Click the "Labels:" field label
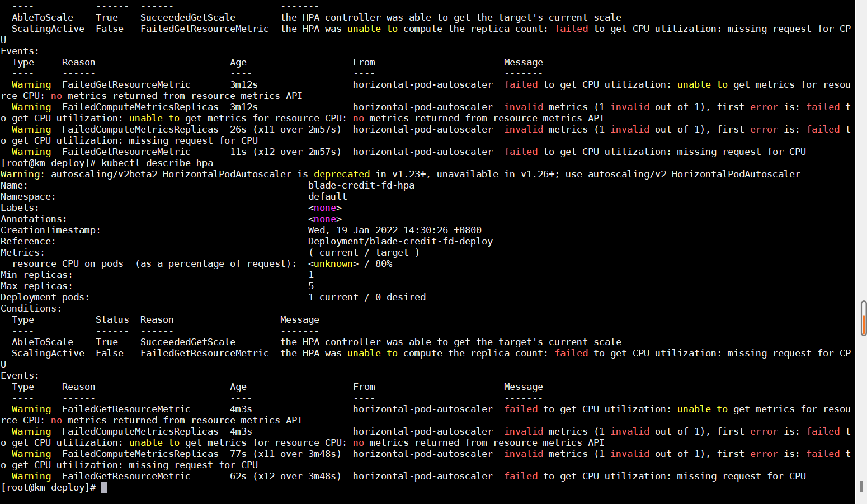 (20, 208)
